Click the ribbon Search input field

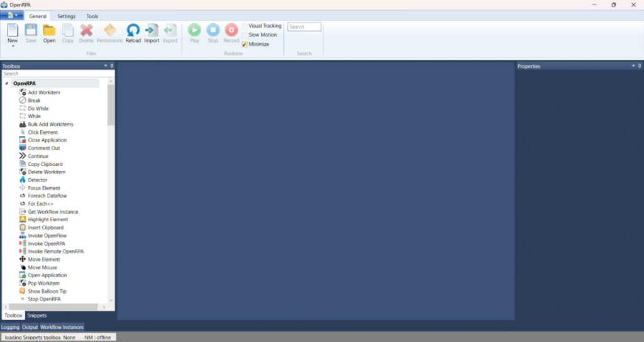(304, 26)
